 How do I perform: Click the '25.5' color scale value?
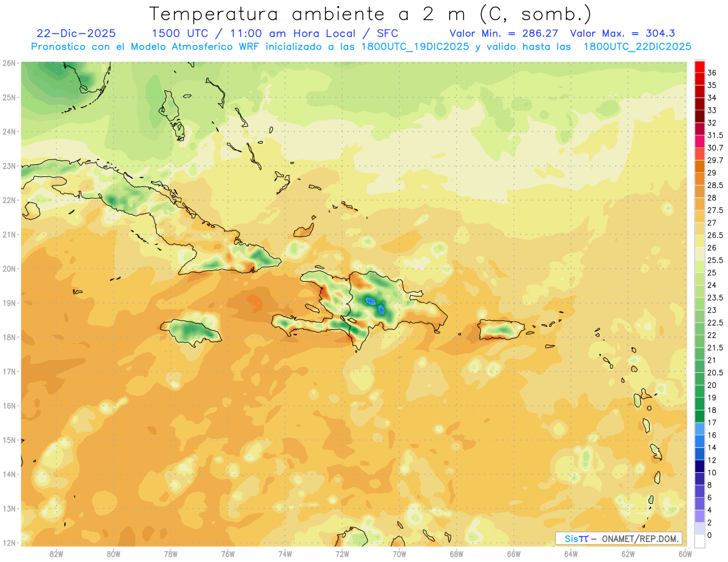(x=715, y=260)
